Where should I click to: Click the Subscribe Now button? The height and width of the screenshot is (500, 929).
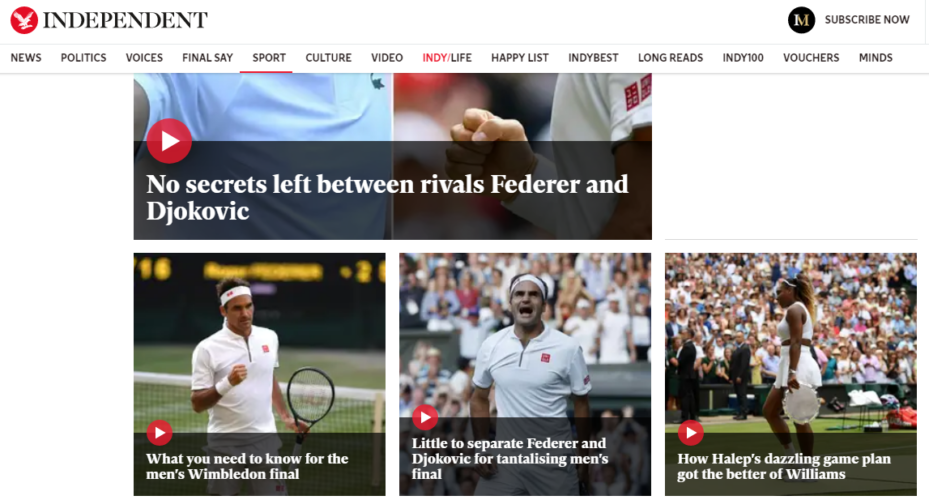867,20
